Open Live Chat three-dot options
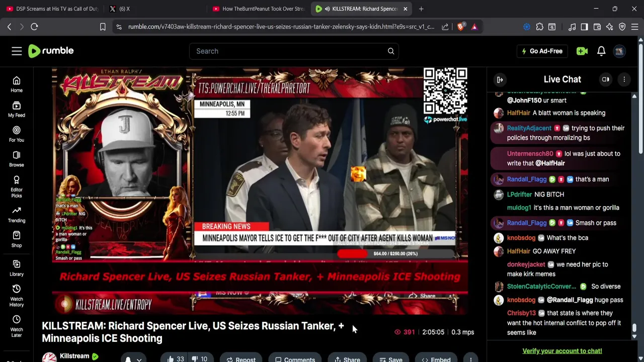This screenshot has height=362, width=644. (x=624, y=79)
